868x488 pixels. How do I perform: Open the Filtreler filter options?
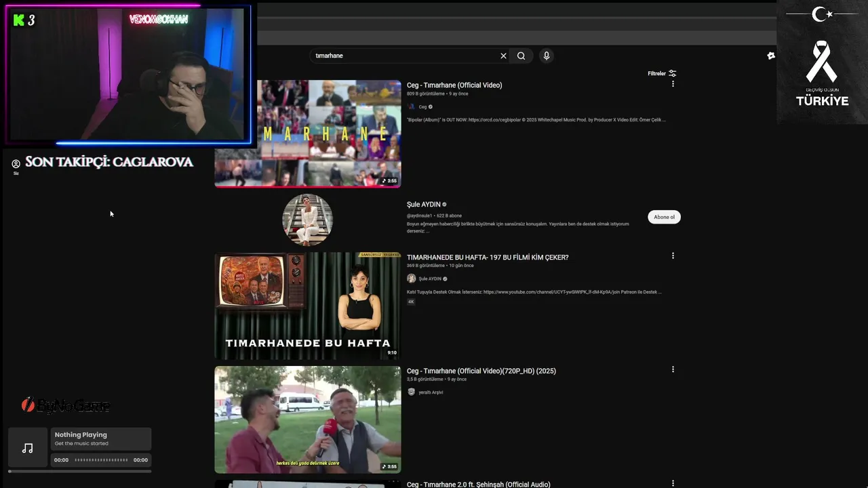point(662,73)
